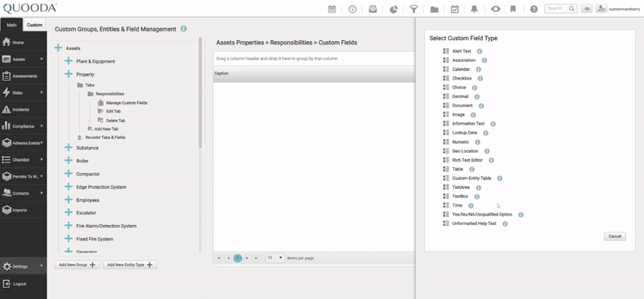
Task: Show info for Geo Location type
Action: (487, 151)
